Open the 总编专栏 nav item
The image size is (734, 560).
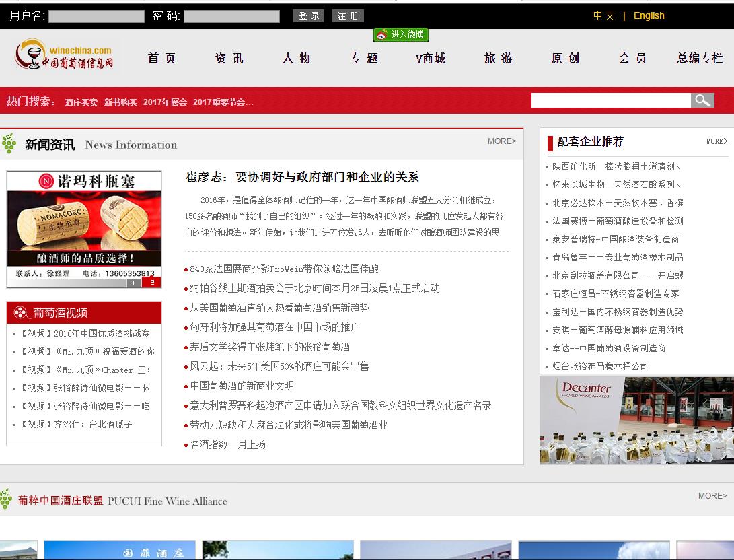tap(700, 58)
